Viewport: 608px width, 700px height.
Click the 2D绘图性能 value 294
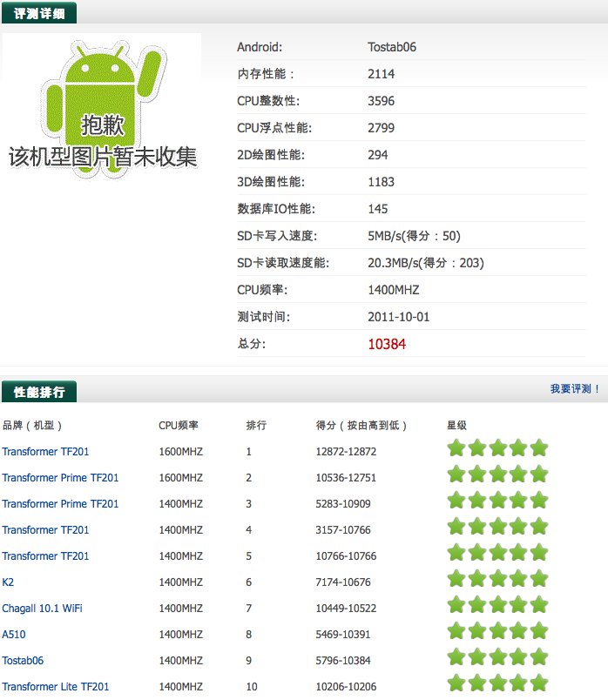tap(378, 155)
